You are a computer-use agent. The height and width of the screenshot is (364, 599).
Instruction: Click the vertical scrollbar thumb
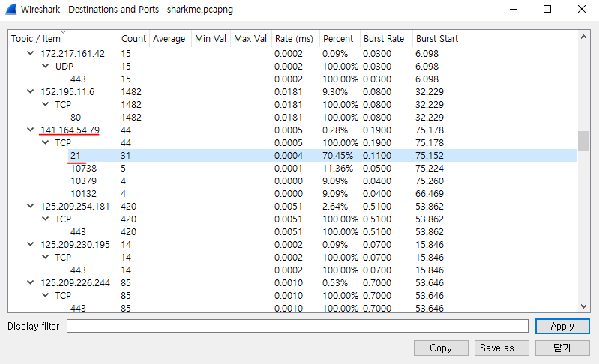coord(583,141)
